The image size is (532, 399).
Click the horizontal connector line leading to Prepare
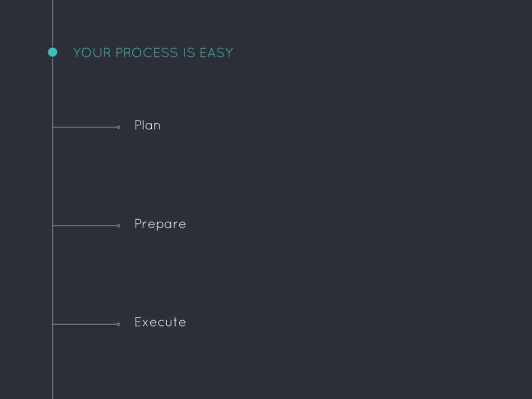click(85, 225)
